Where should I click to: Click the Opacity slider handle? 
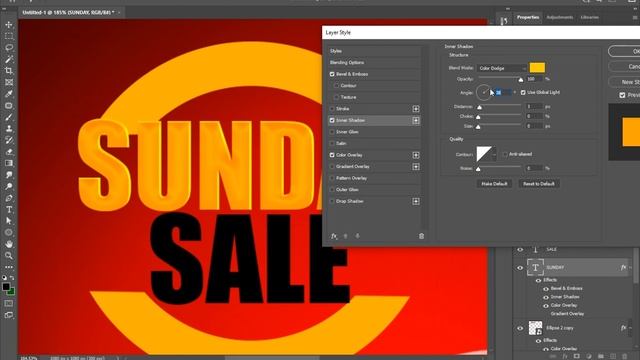click(520, 80)
